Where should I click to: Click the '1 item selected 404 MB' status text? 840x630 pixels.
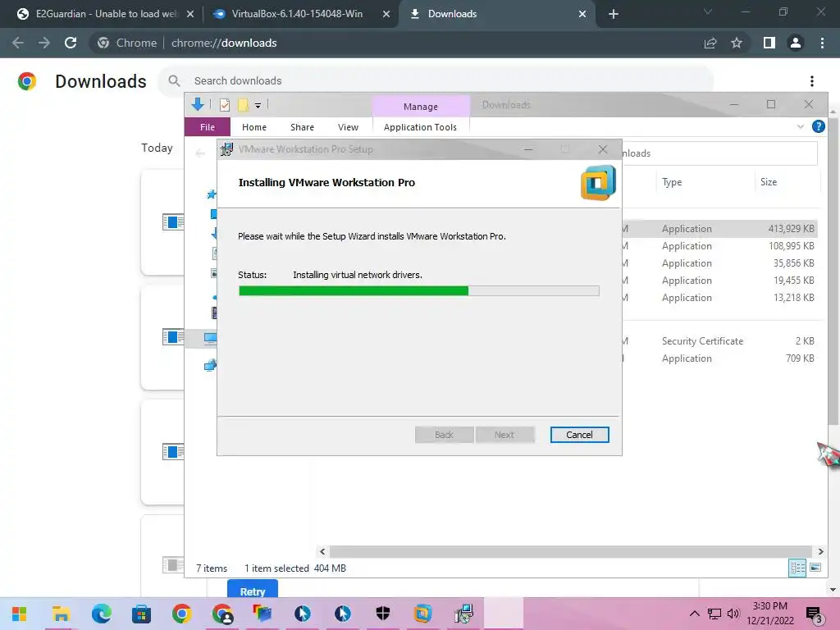[295, 568]
